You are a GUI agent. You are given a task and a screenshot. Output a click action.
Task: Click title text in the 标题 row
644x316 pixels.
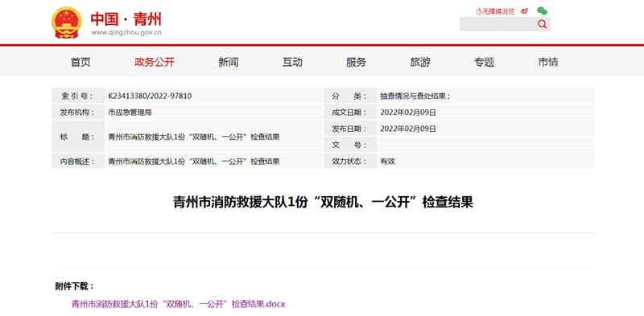(x=194, y=137)
